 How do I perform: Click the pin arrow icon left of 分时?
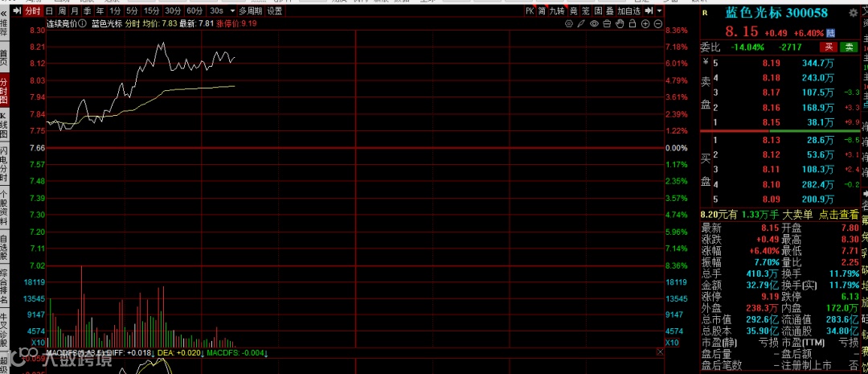(x=17, y=11)
